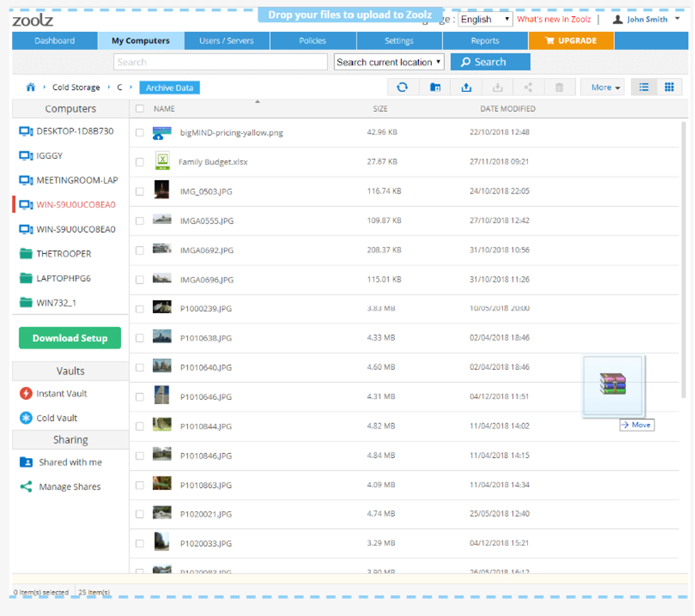Open the Settings tab
Viewport: 695px width, 616px height.
point(399,41)
